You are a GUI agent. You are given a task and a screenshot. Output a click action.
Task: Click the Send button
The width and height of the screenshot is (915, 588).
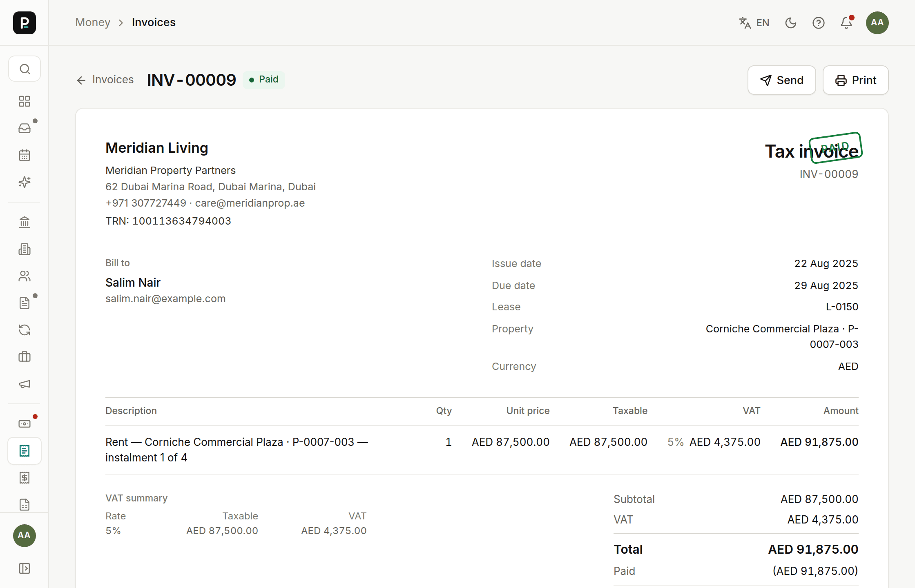coord(782,80)
